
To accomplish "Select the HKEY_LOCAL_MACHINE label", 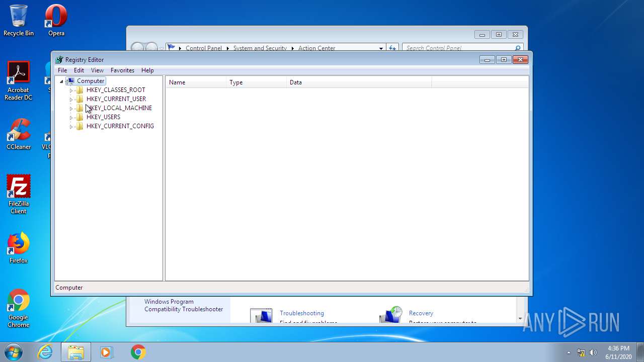I will click(x=119, y=108).
